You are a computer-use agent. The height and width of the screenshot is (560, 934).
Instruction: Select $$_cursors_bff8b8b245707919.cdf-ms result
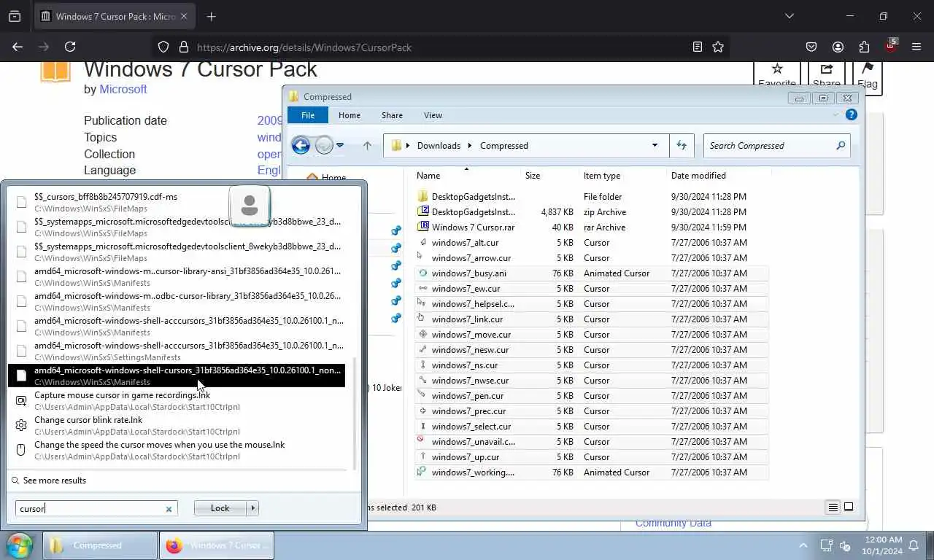click(x=175, y=202)
